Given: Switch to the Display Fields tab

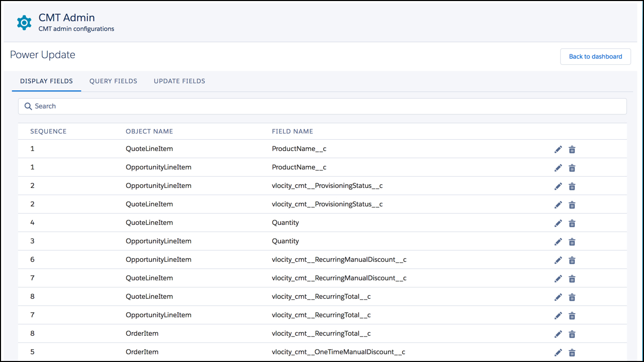Looking at the screenshot, I should [x=47, y=81].
